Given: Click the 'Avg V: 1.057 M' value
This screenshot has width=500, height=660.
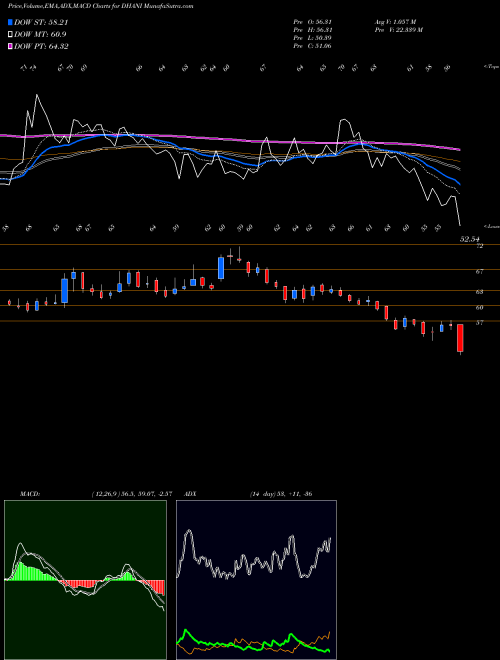Looking at the screenshot, I should click(x=395, y=22).
